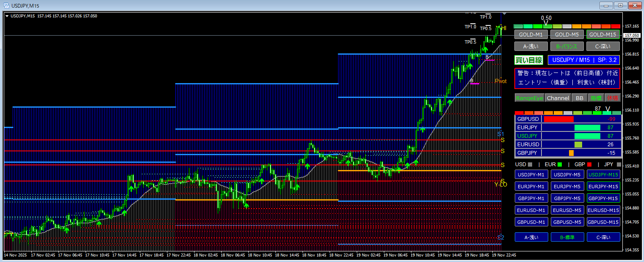This screenshot has width=644, height=262.
Task: Enable the BB overlay
Action: point(579,98)
